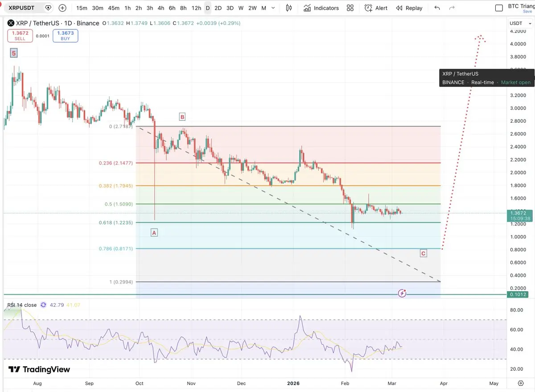The width and height of the screenshot is (535, 392).
Task: Click the RSI value 42.79
Action: click(58, 305)
